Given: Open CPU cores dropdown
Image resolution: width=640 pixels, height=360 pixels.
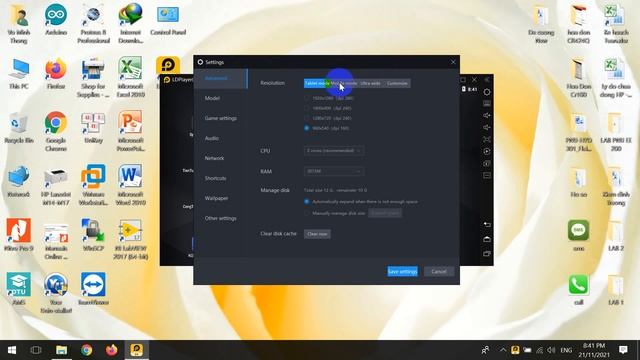Looking at the screenshot, I should (334, 151).
